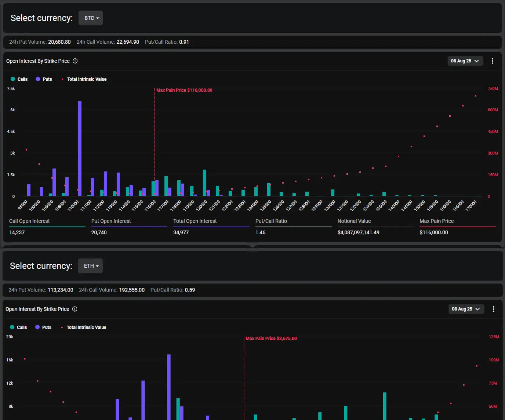Viewport: 505px width, 420px height.
Task: Click the 750M label on BTC right axis
Action: pyautogui.click(x=493, y=88)
